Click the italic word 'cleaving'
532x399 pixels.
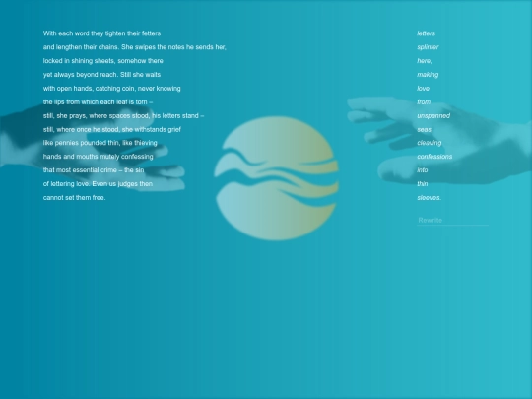click(430, 143)
